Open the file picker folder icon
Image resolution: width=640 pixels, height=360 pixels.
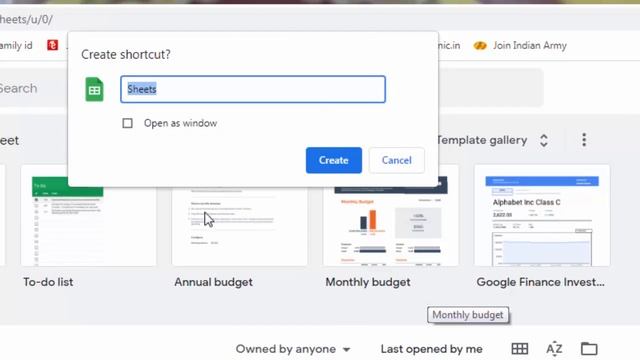589,349
